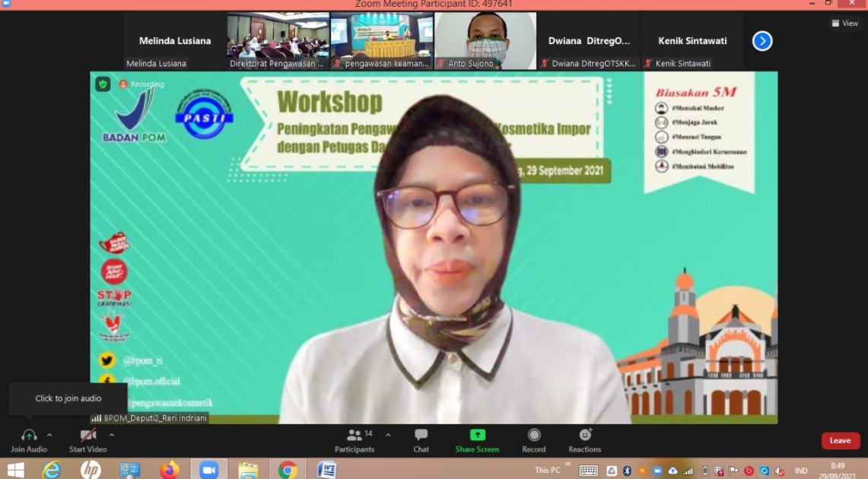Open the View options in the top-right corner
The height and width of the screenshot is (479, 868).
point(844,23)
